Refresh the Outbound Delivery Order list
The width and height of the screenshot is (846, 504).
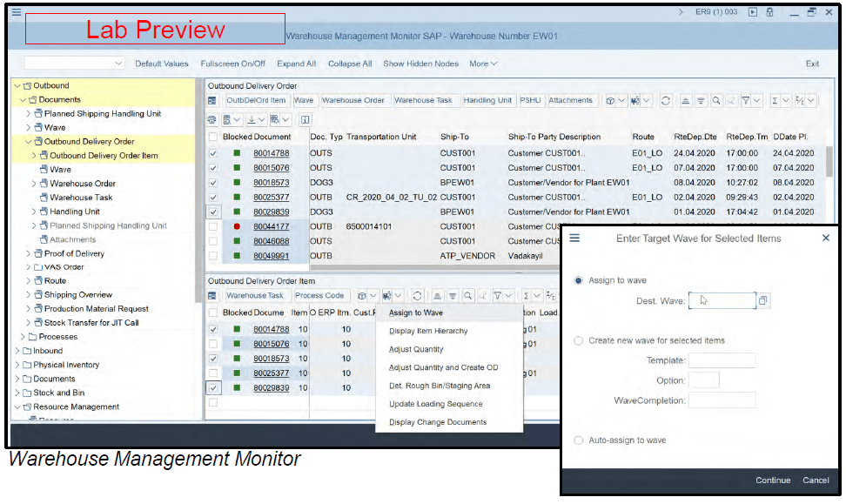click(666, 101)
